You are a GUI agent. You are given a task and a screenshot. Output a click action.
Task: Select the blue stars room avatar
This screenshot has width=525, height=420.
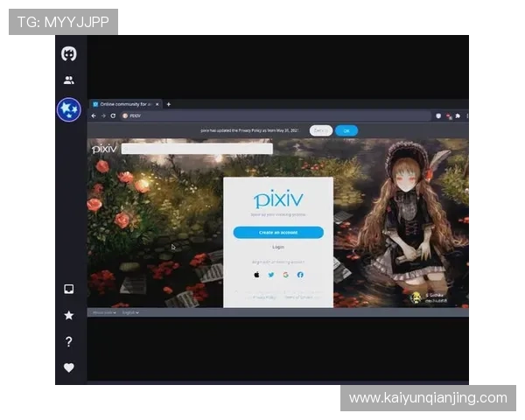click(x=69, y=109)
